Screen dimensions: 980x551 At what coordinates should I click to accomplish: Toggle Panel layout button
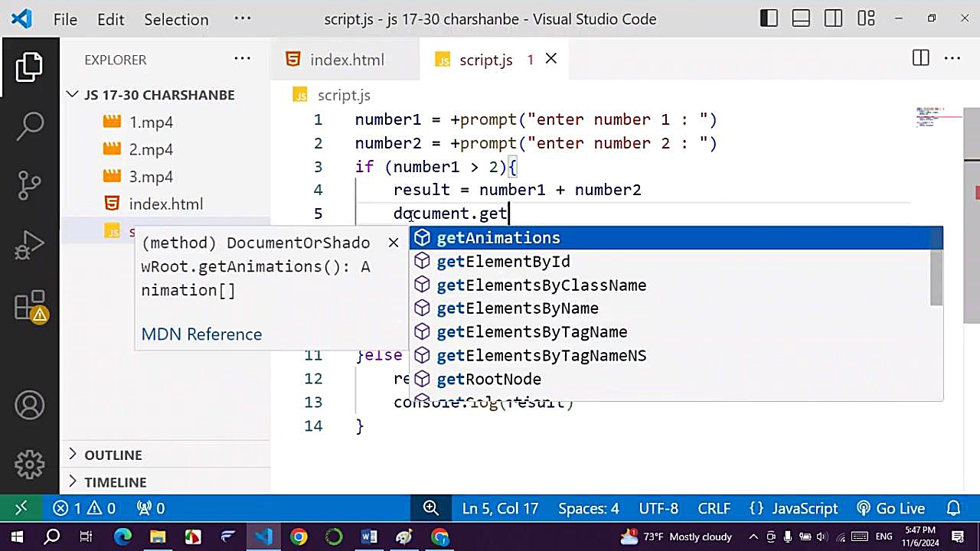pos(801,19)
